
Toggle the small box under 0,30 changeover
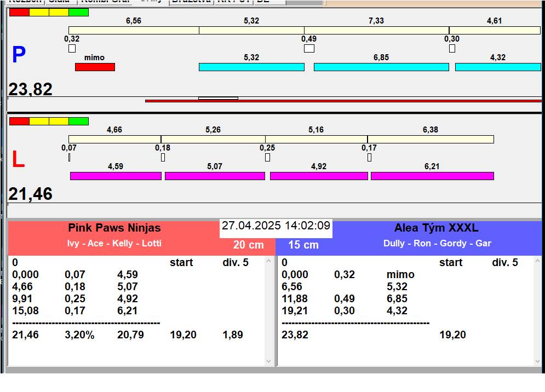[452, 49]
